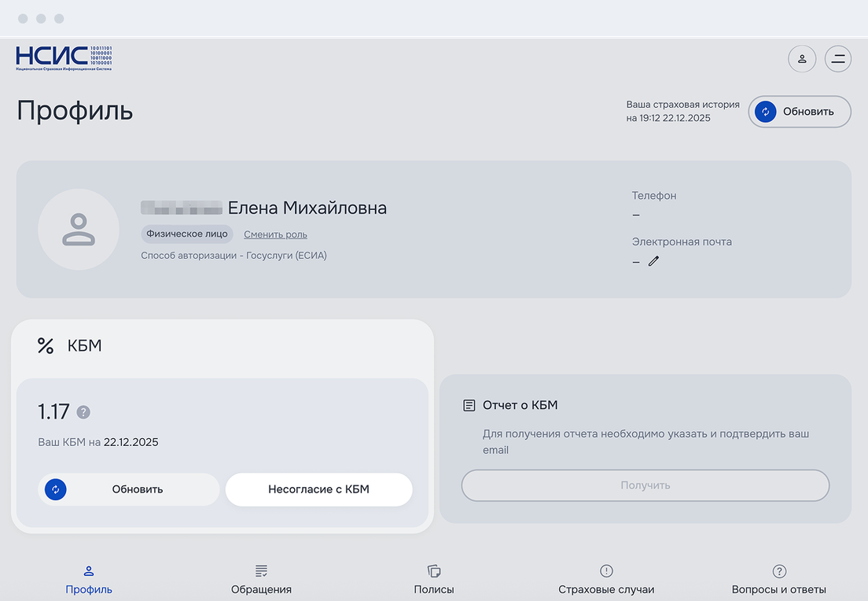Edit email using the pencil icon

tap(653, 261)
